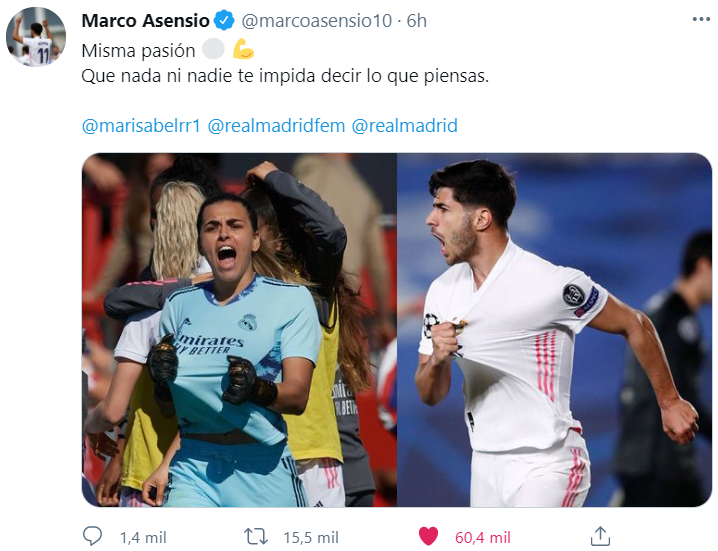Visit the @marisabelrr1 mention
Viewport: 718px width, 551px height.
[141, 125]
